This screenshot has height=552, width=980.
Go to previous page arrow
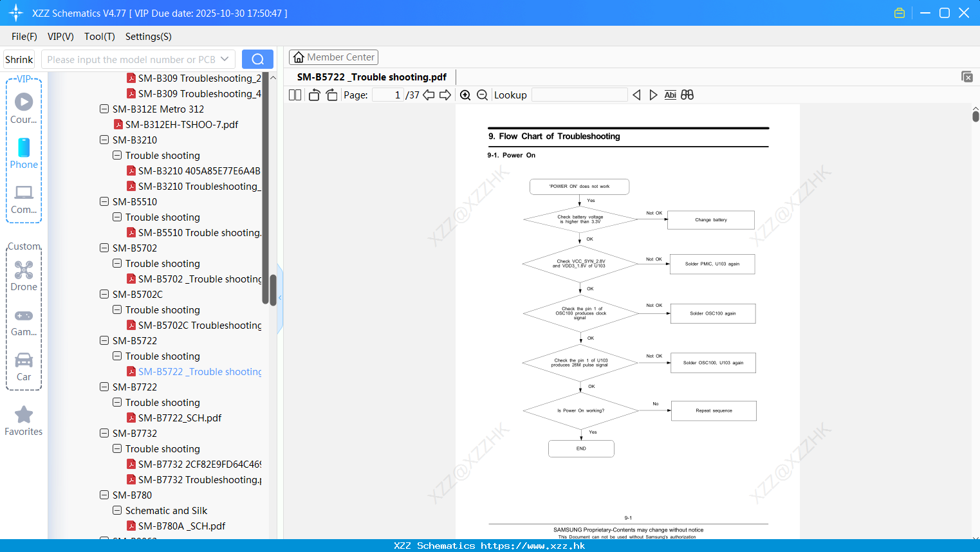(x=429, y=95)
